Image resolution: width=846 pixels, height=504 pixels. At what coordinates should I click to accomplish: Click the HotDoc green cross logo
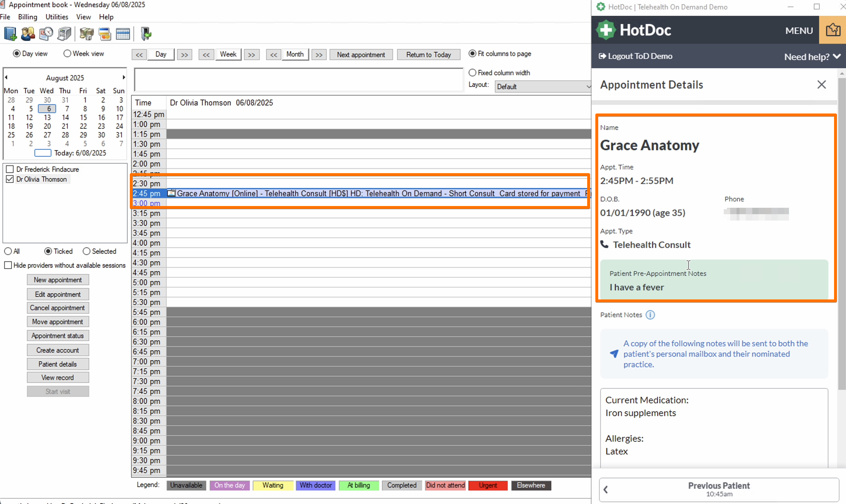606,30
